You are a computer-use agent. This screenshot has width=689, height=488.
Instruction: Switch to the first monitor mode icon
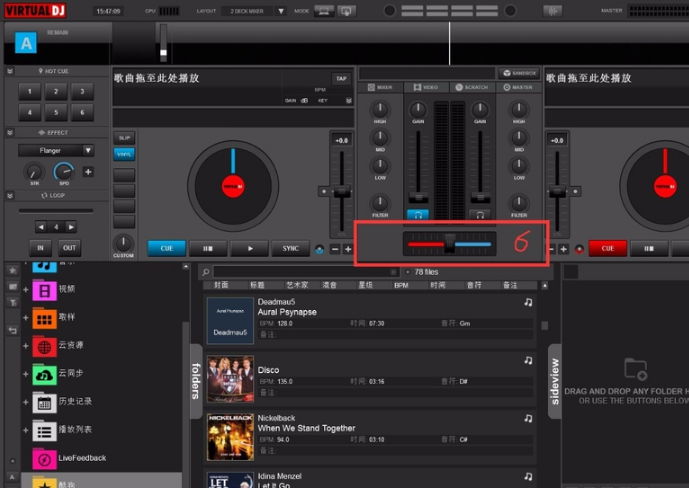click(x=324, y=11)
